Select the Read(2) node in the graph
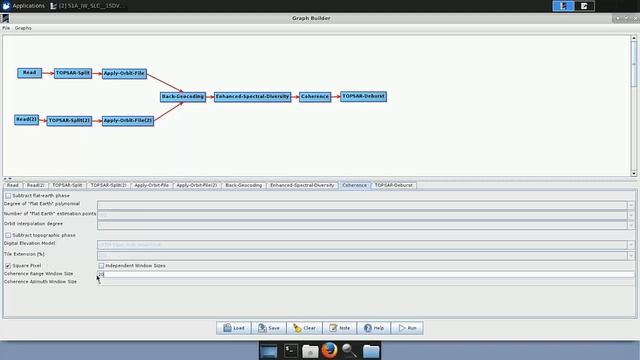Screen dimensions: 640x360 coord(27,120)
